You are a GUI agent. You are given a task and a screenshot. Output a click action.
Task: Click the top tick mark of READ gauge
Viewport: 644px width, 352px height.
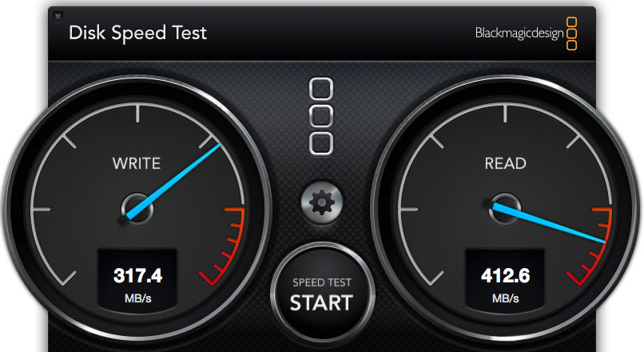click(505, 114)
